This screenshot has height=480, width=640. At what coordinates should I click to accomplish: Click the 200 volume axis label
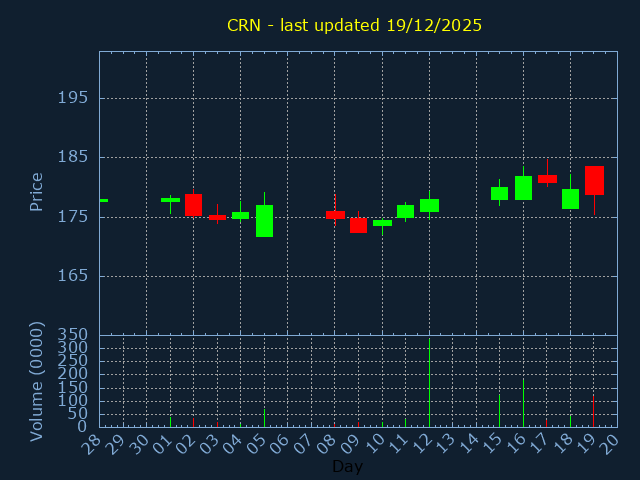73,374
